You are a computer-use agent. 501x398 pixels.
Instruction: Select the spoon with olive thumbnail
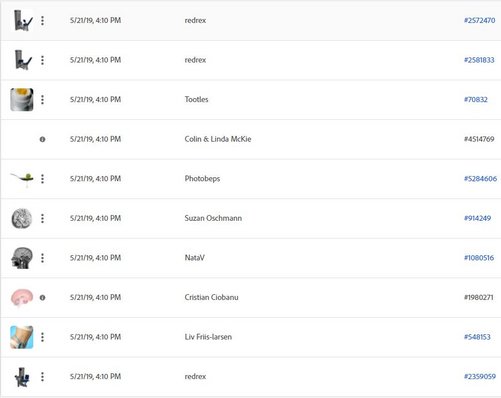[x=22, y=179]
